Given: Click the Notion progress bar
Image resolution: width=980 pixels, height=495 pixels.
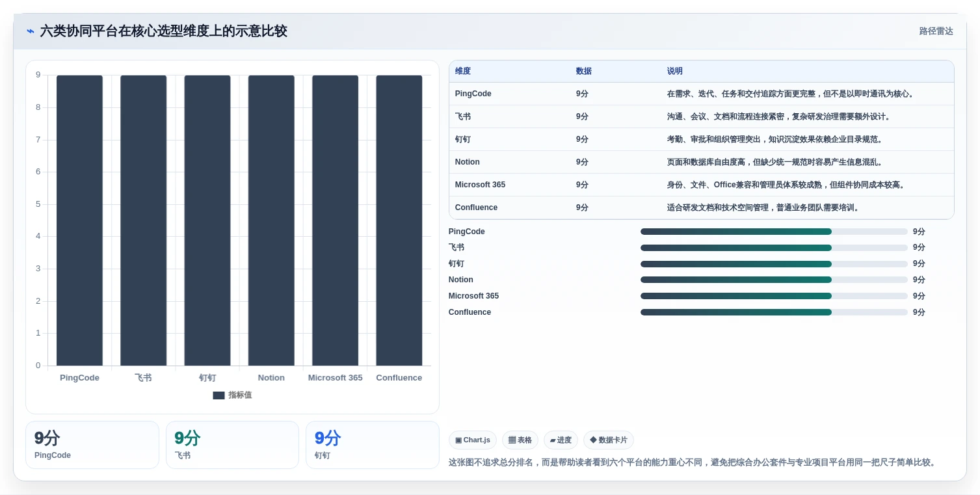Looking at the screenshot, I should (x=774, y=280).
